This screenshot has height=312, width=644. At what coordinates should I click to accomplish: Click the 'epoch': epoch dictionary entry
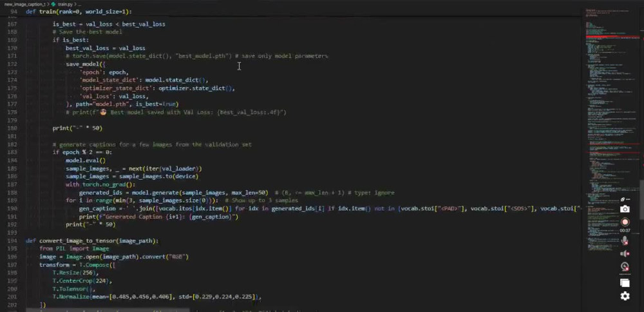104,72
